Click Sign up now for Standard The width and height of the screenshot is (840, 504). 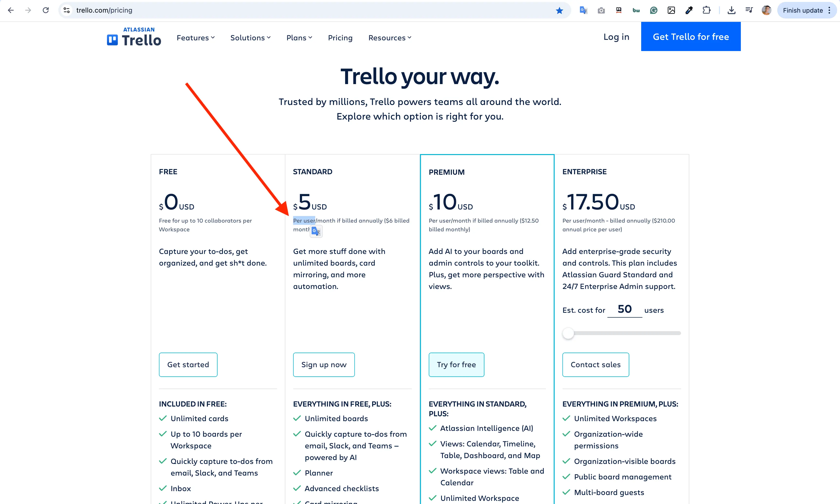click(324, 365)
